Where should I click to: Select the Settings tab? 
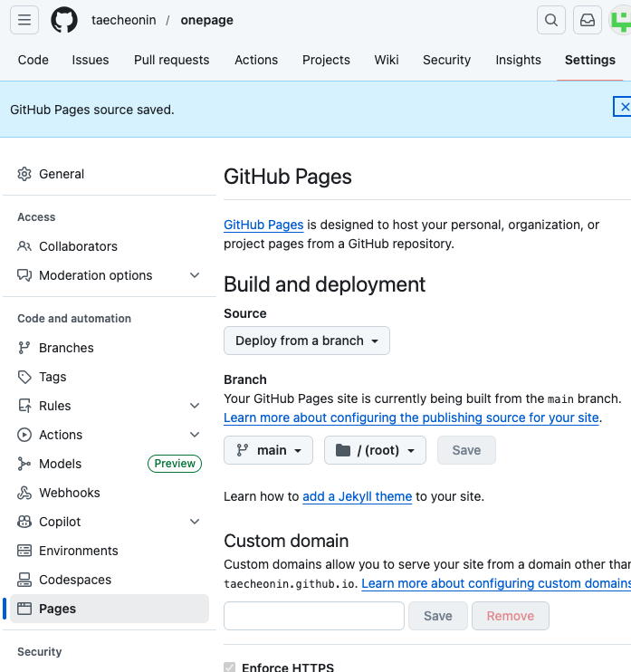[x=590, y=60]
